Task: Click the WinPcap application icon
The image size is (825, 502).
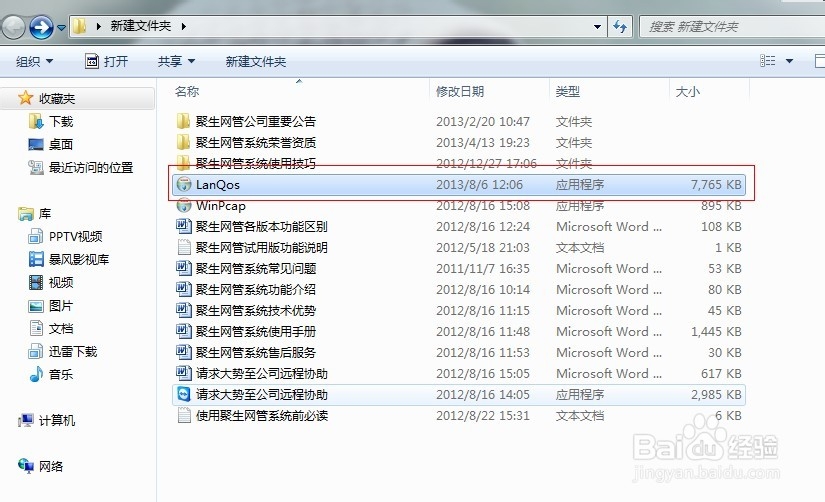Action: 184,205
